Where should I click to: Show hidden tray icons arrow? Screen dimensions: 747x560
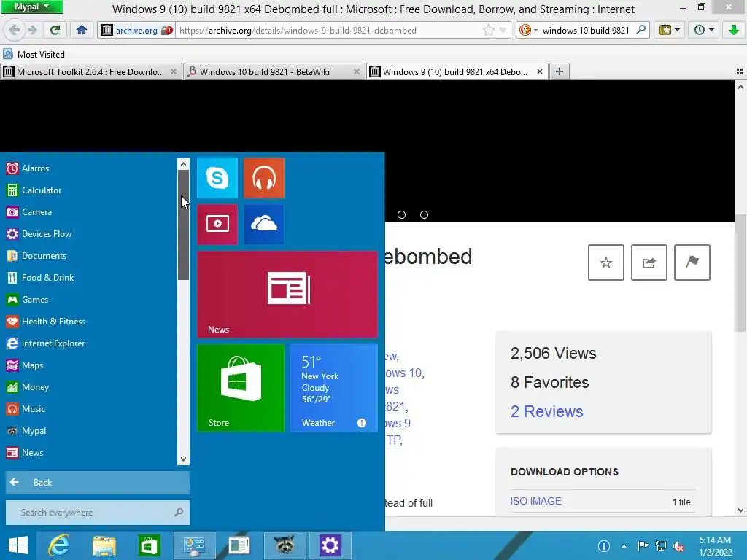coord(624,546)
